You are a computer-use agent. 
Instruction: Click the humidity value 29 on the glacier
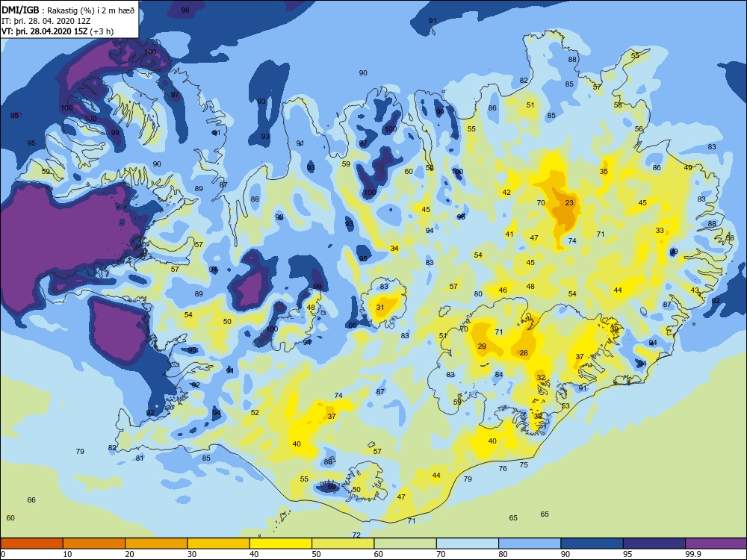coord(482,346)
